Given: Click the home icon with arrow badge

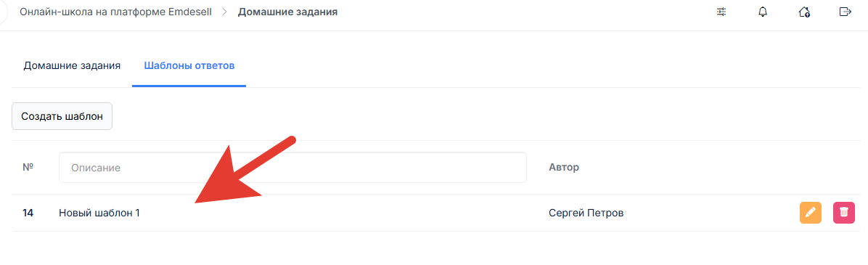Looking at the screenshot, I should tap(804, 12).
